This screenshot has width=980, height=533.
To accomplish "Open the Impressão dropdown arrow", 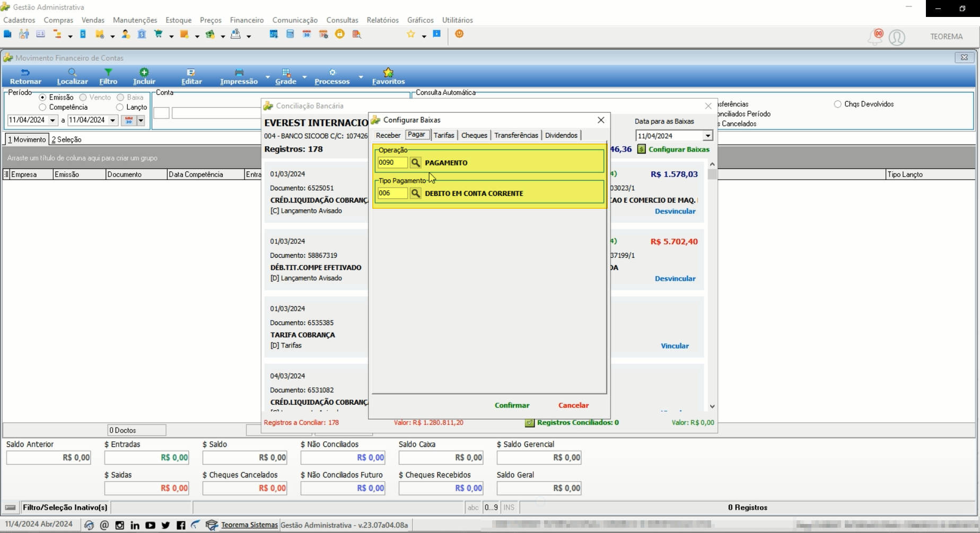I will pyautogui.click(x=267, y=77).
